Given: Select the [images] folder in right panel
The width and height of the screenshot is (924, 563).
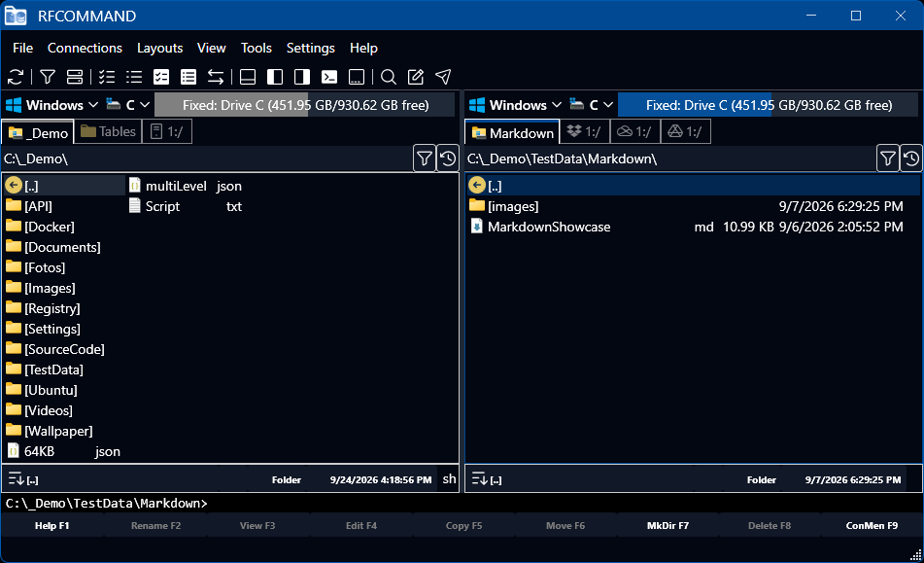Looking at the screenshot, I should (x=693, y=206).
